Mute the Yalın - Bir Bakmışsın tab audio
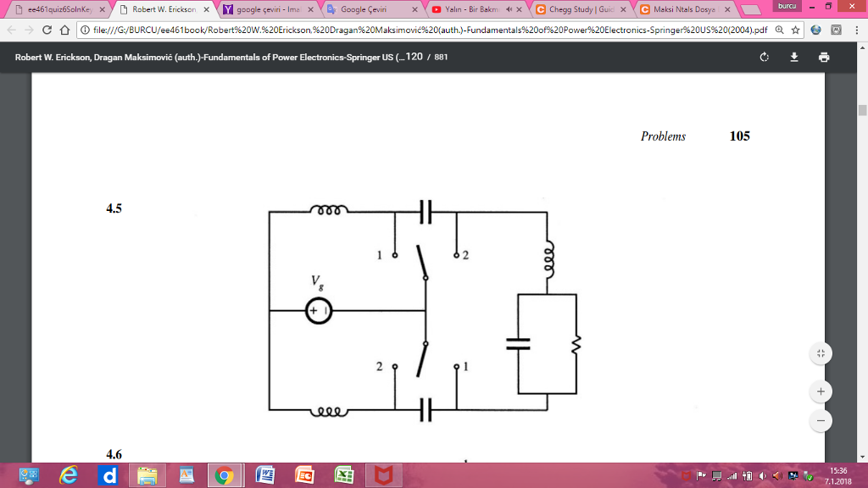This screenshot has width=868, height=488. (509, 9)
